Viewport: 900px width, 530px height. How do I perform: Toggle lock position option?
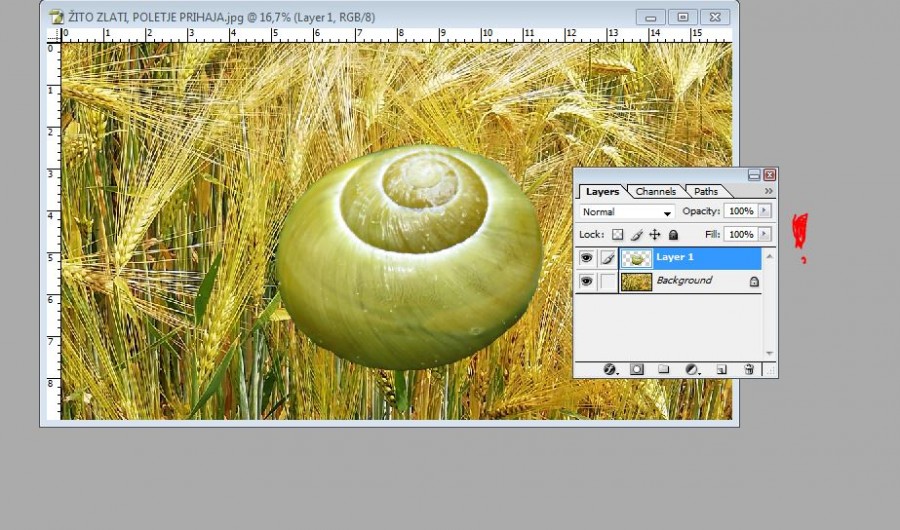pyautogui.click(x=655, y=234)
